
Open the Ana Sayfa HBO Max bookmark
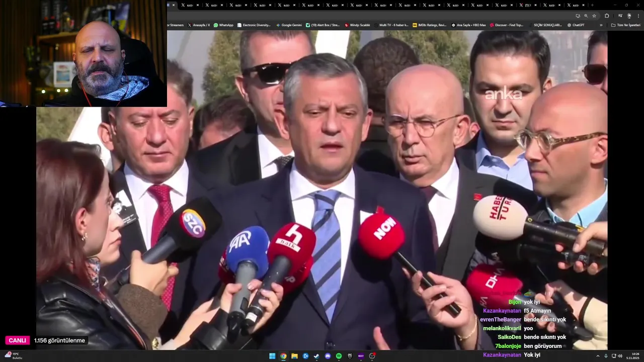tap(468, 25)
